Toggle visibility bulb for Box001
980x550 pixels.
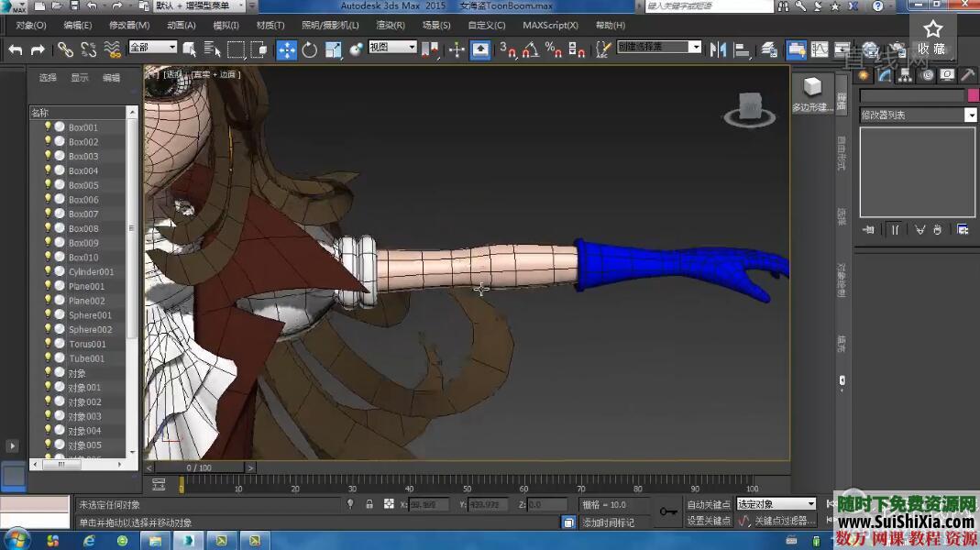[x=48, y=126]
